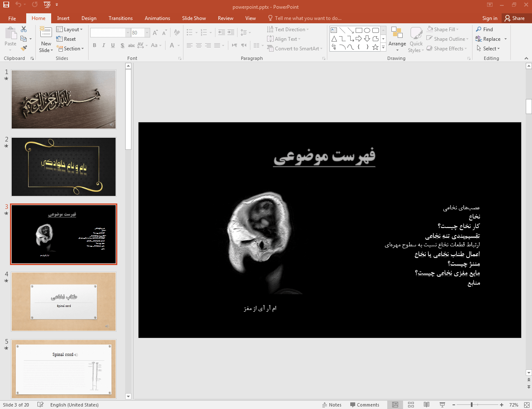This screenshot has height=409, width=532.
Task: Toggle Italic formatting
Action: (104, 45)
